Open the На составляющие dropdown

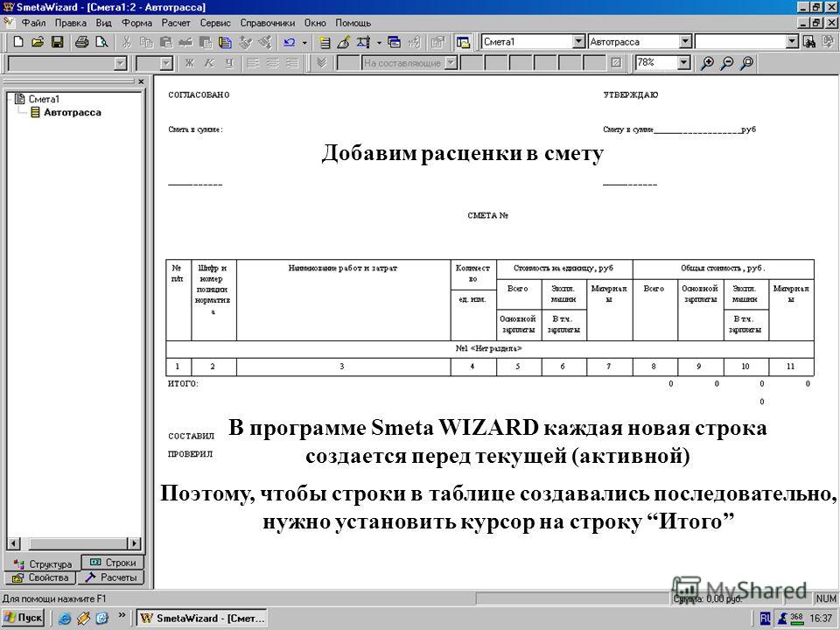pyautogui.click(x=451, y=63)
